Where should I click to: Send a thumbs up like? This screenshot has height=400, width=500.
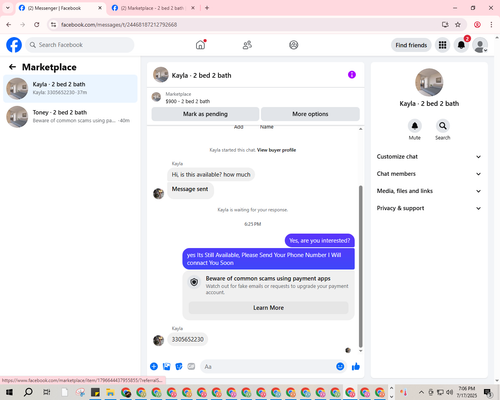356,367
